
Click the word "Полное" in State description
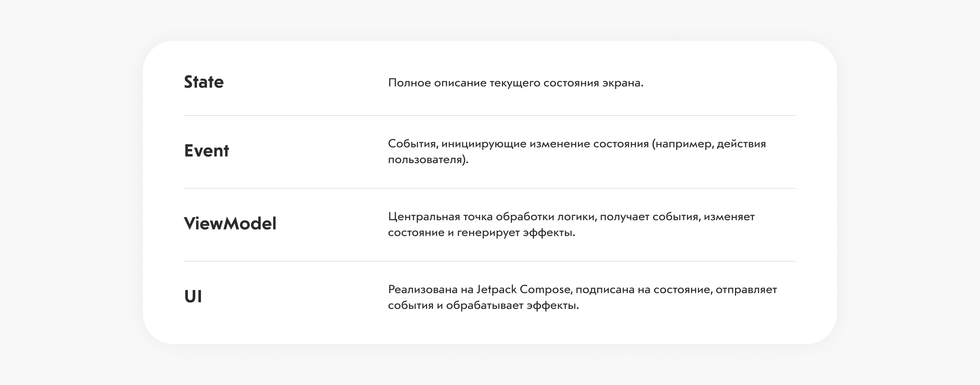pos(409,83)
